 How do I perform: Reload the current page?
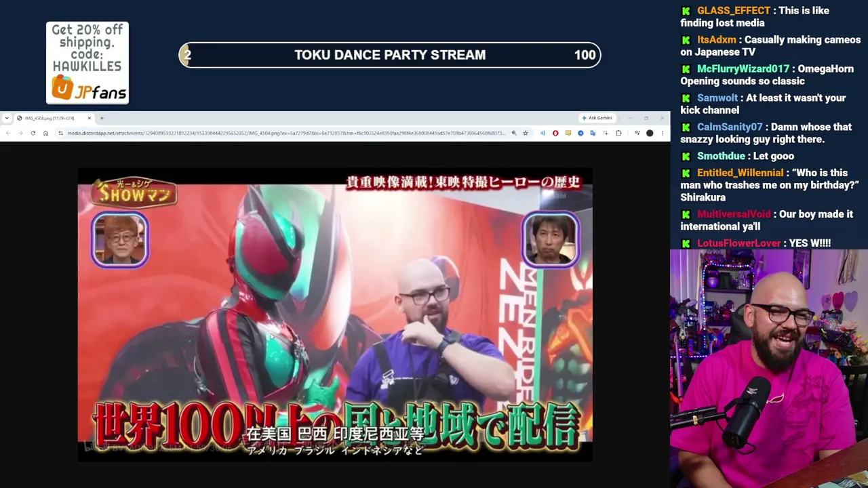[33, 134]
